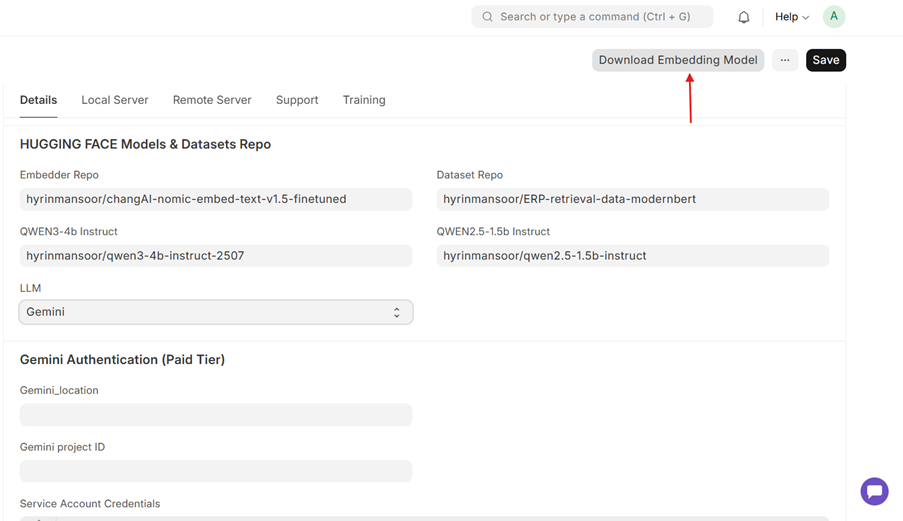Open the Local Server tab
The image size is (903, 521).
pyautogui.click(x=115, y=100)
